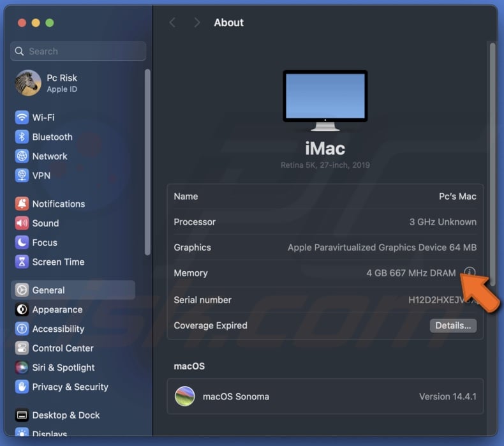Screen dimensions: 504x446
Task: Open the Screen Time hourglass icon
Action: pos(22,262)
